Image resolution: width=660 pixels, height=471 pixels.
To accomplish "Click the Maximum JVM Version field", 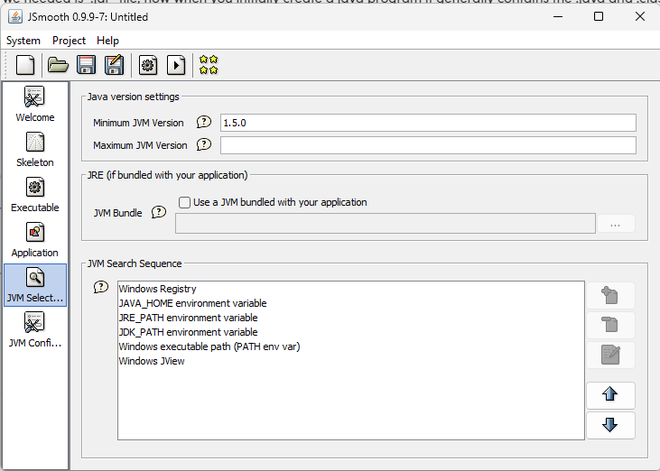I will (x=428, y=145).
